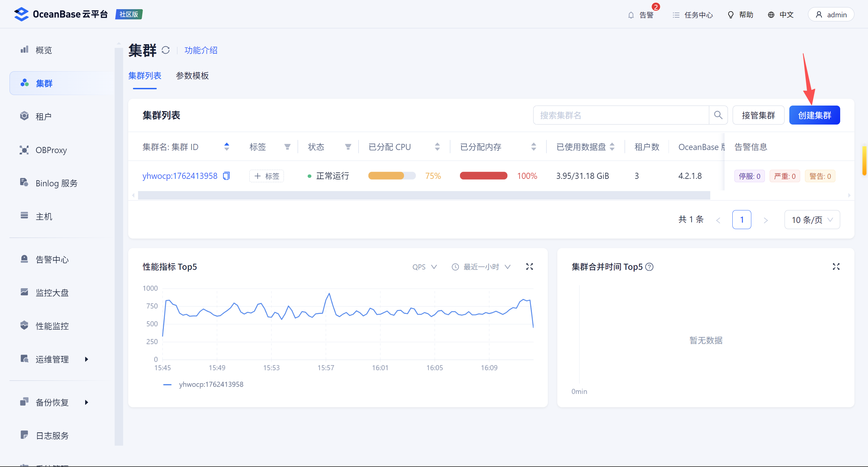The width and height of the screenshot is (868, 467).
Task: Open filter for 状态 column
Action: [x=348, y=147]
